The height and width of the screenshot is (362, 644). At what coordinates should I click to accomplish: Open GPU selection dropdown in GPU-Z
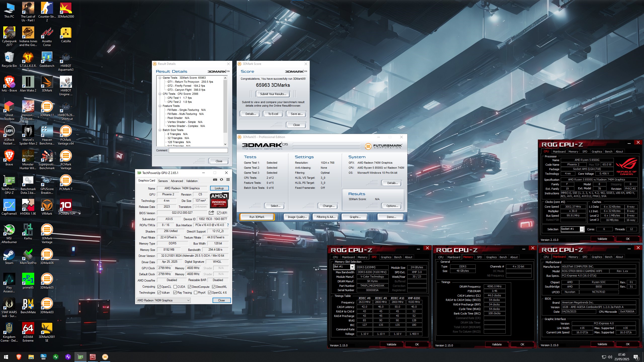coord(163,300)
